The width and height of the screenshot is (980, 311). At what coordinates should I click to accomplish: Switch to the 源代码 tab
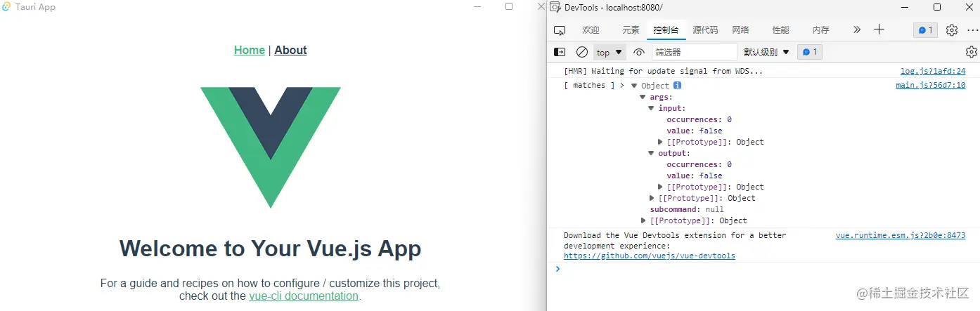(x=705, y=30)
